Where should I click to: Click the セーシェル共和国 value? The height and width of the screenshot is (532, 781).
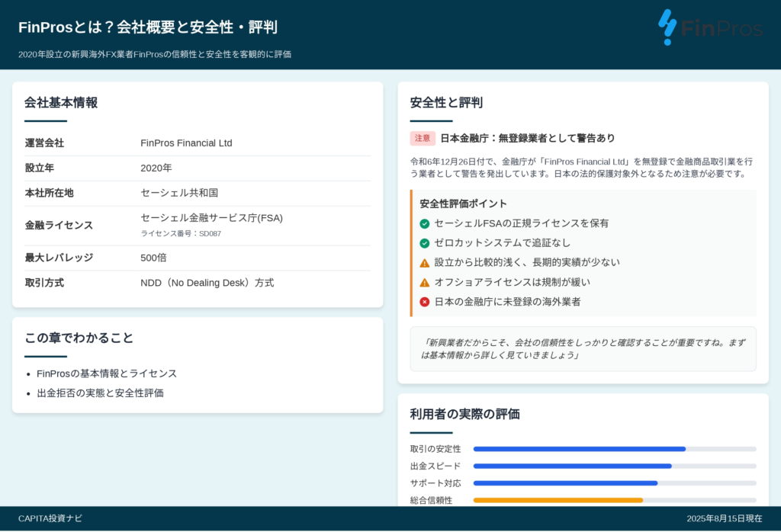179,193
